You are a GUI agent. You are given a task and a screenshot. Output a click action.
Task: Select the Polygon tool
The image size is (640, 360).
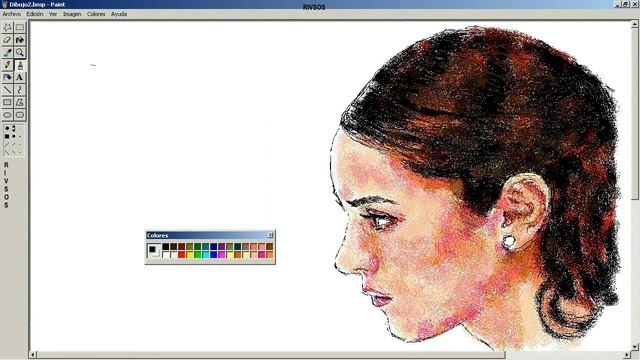(20, 102)
